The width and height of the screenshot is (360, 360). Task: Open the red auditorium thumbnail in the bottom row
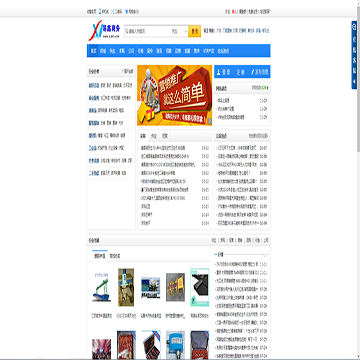[101, 349]
